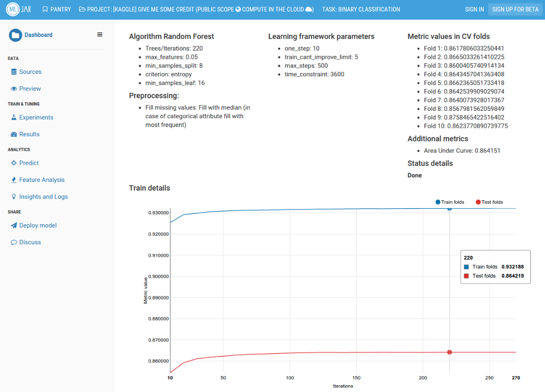Click the Sign In link
The height and width of the screenshot is (392, 545).
[x=474, y=9]
